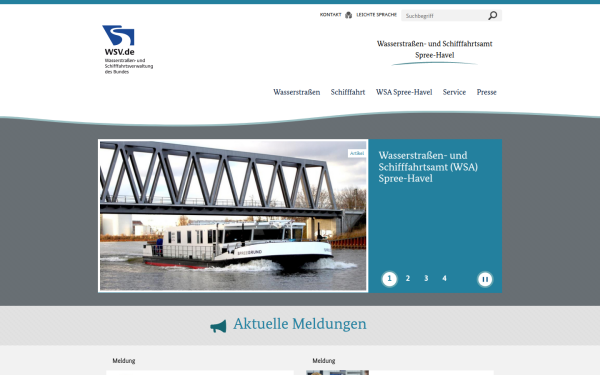Switch to slide 2 in the carousel
This screenshot has width=600, height=375.
click(x=408, y=279)
